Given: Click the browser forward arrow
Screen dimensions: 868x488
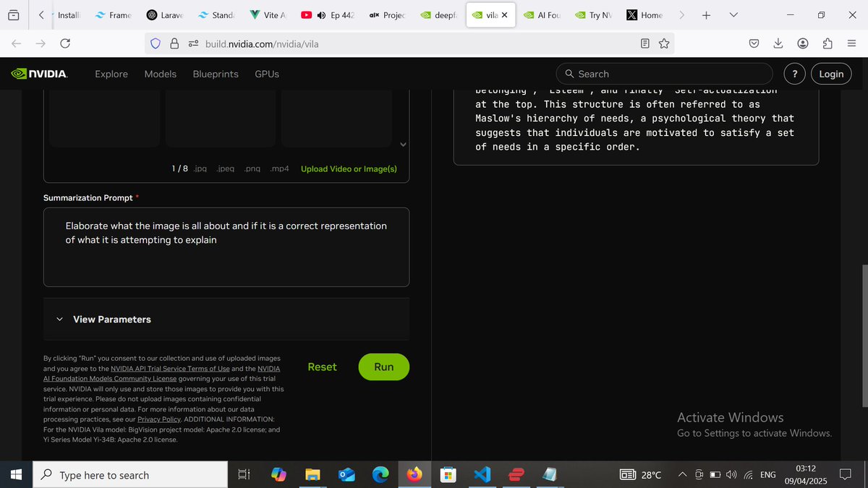Looking at the screenshot, I should point(41,43).
